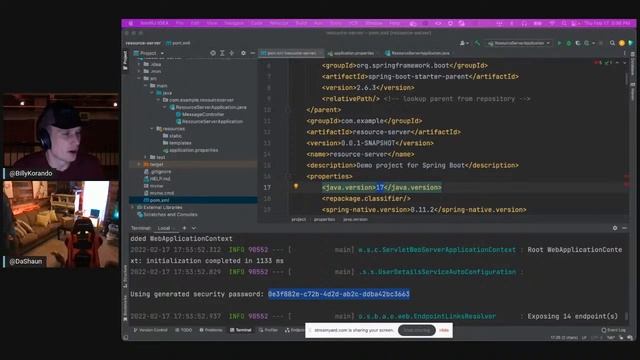Screen dimensions: 640x360
Task: Click the Apple menu icon
Action: click(x=131, y=23)
